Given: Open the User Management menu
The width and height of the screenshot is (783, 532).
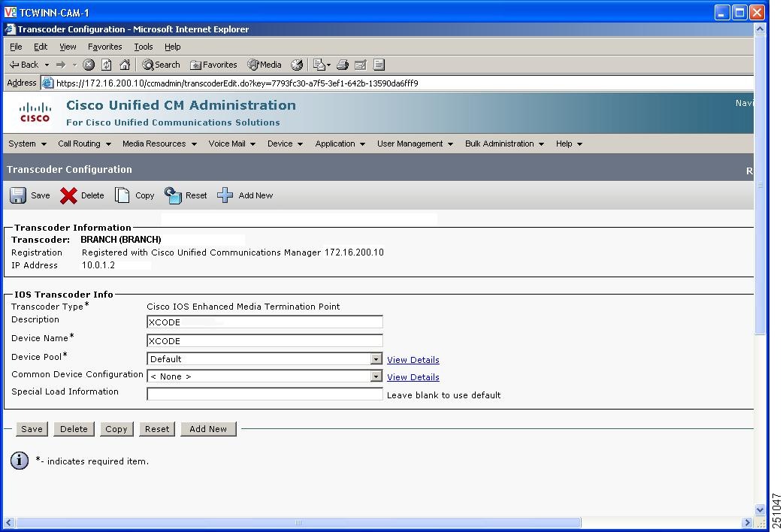Looking at the screenshot, I should (x=415, y=144).
